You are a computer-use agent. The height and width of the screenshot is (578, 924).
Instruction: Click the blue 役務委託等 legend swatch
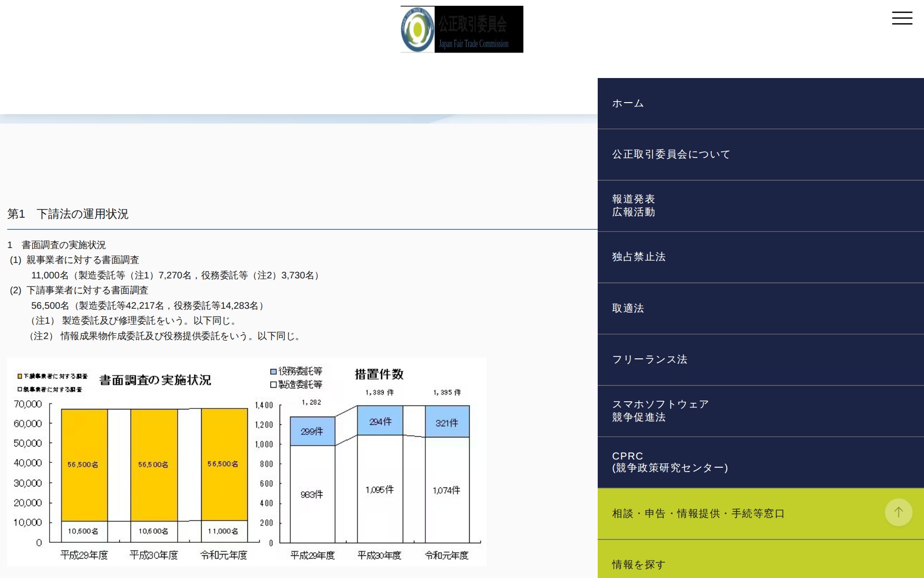[273, 371]
